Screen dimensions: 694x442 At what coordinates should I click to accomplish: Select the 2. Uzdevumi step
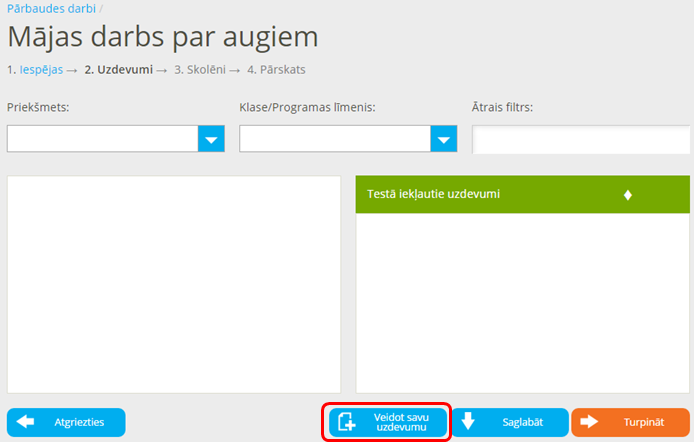click(x=118, y=70)
